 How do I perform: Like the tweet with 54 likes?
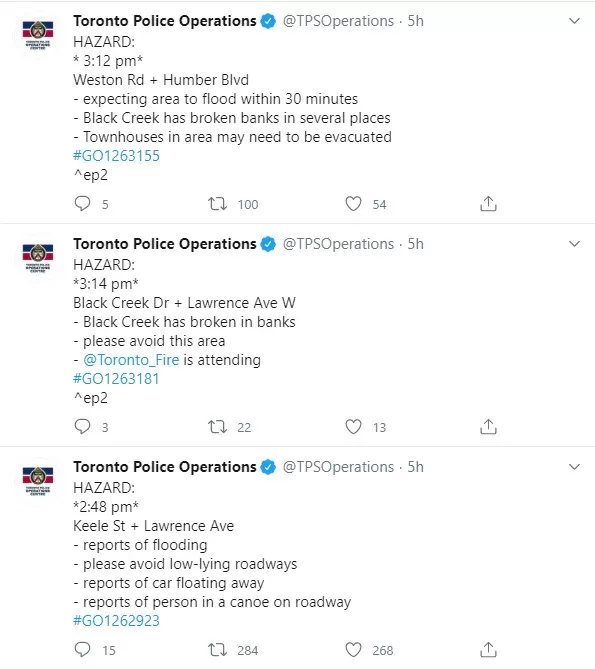353,204
